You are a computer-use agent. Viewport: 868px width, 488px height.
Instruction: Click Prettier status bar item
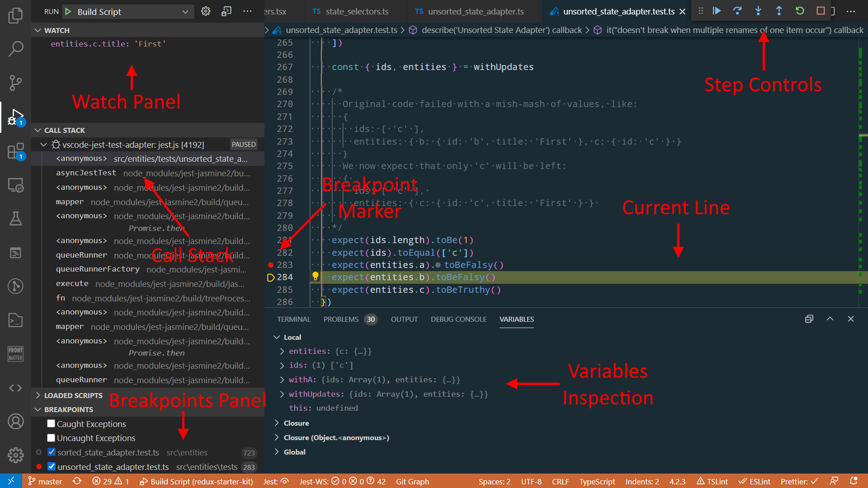(x=799, y=481)
